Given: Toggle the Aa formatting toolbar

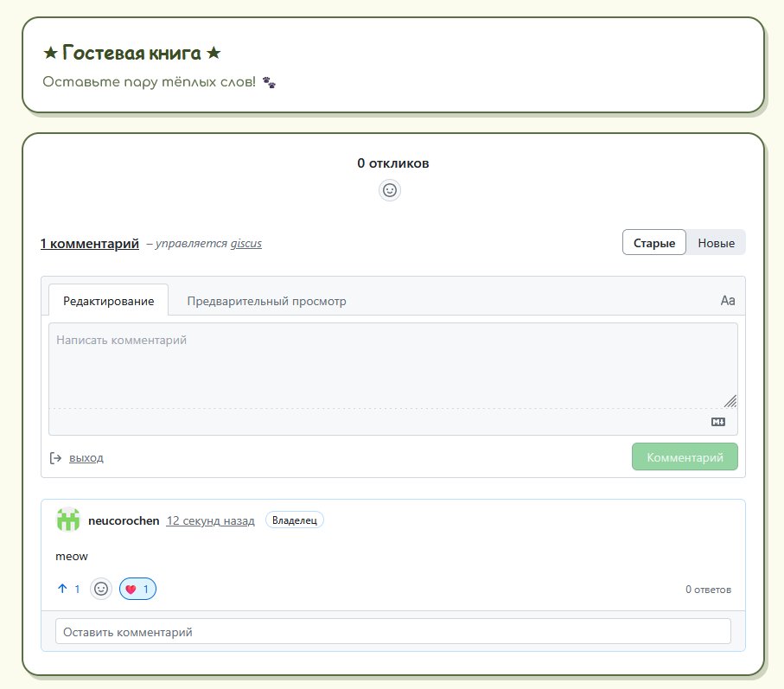Looking at the screenshot, I should 728,301.
